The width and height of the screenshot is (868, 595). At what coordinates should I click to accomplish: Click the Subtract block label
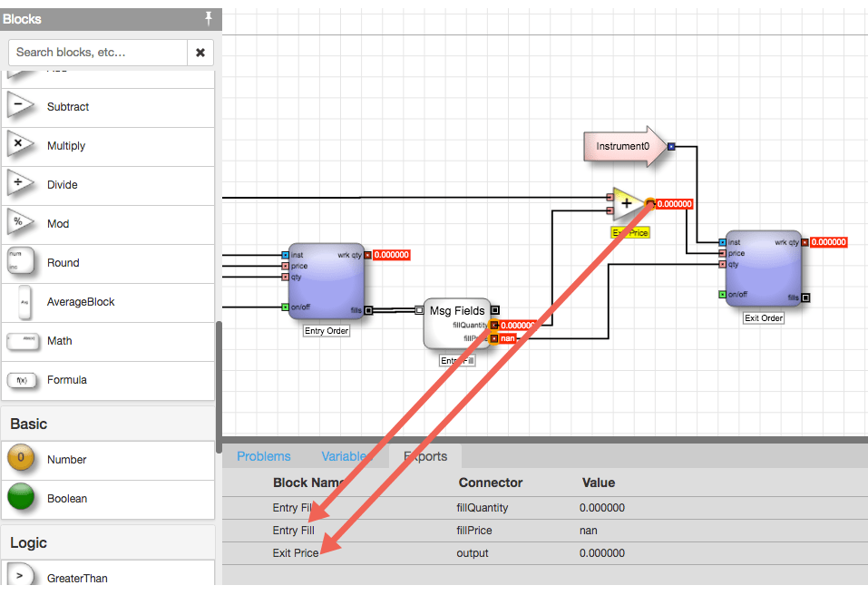click(x=68, y=107)
